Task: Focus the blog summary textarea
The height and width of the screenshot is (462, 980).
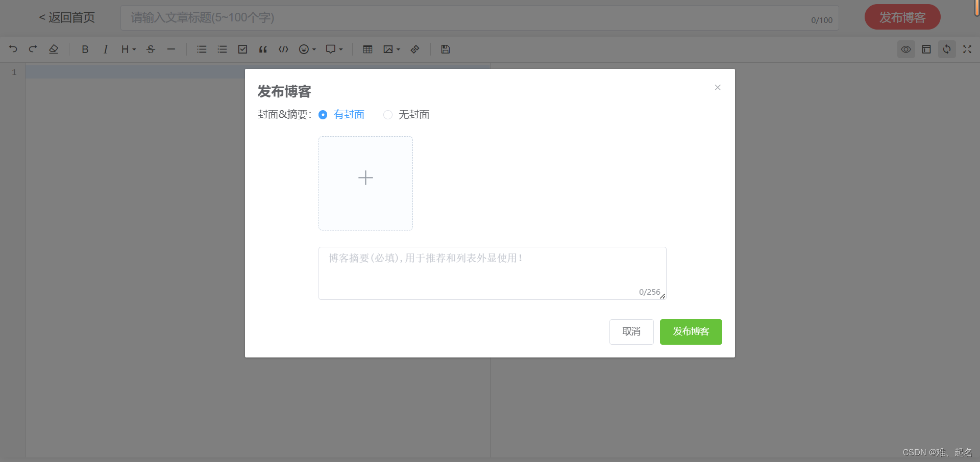Action: click(x=492, y=273)
